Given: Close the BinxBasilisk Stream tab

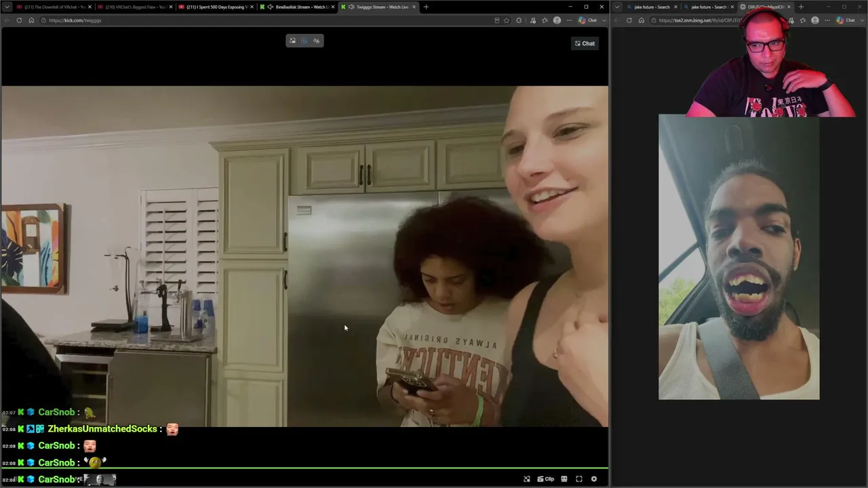Looking at the screenshot, I should [x=333, y=7].
